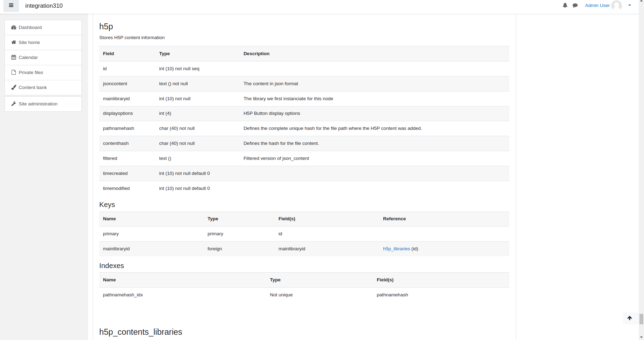Select the h5p_contents_libraries heading
The image size is (644, 340).
[x=140, y=332]
